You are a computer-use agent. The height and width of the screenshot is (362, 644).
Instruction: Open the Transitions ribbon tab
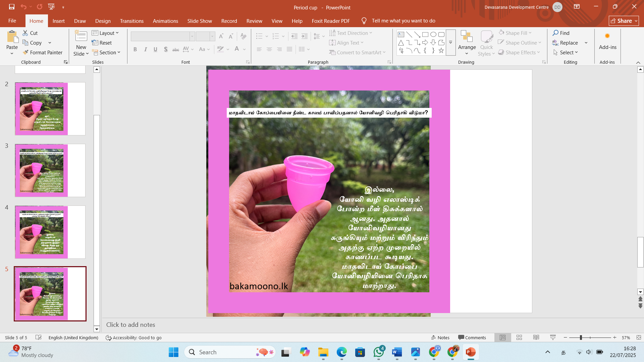(x=132, y=21)
